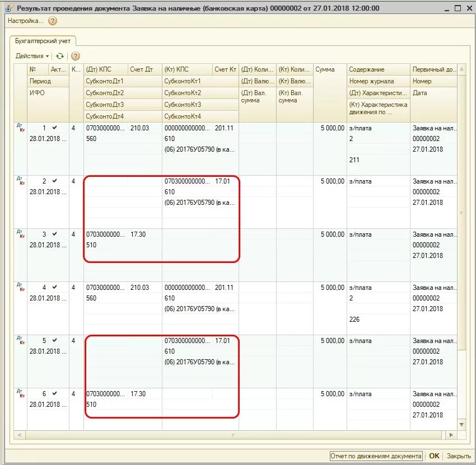Click the Содержание column header
Screen dimensions: 476x465
379,69
